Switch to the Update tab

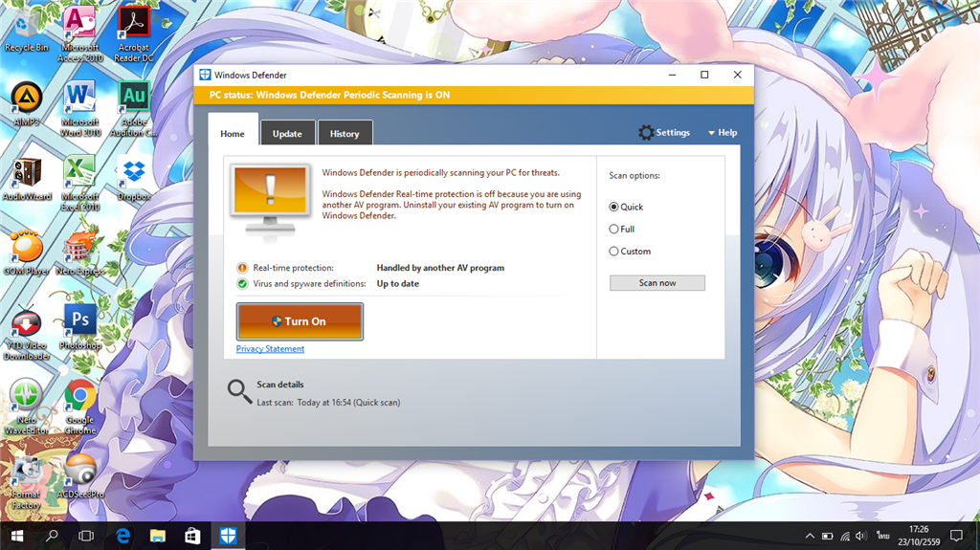point(287,133)
